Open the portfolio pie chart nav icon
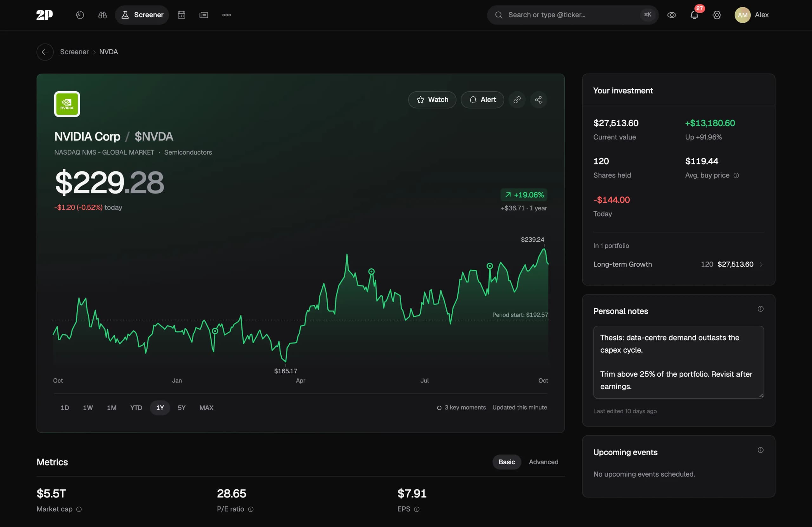 (x=80, y=15)
